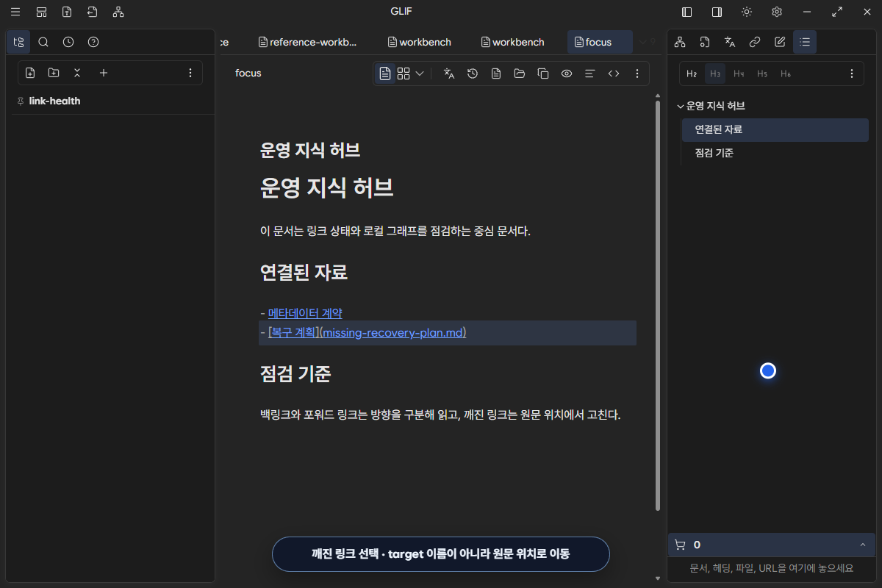The height and width of the screenshot is (588, 882).
Task: Click the copy icon in editor toolbar
Action: [543, 73]
